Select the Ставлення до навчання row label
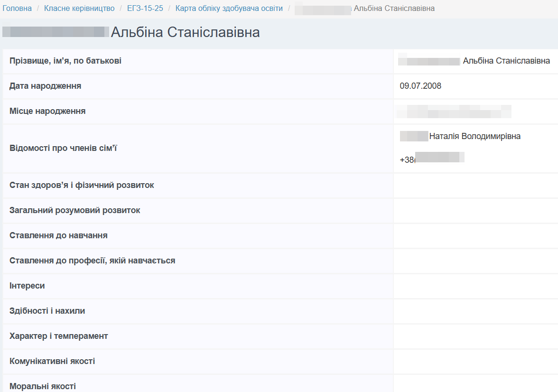Screen dimensions: 558x392 tap(58, 235)
